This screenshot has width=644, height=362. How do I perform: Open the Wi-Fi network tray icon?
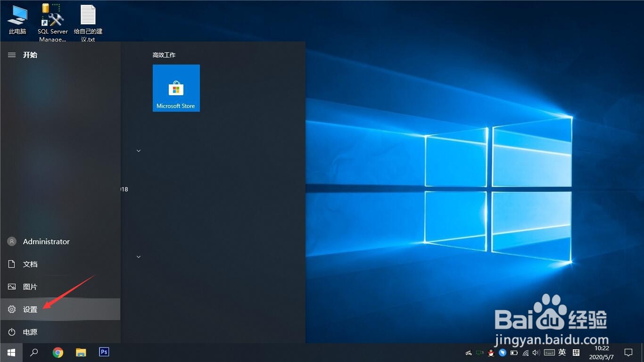[526, 353]
